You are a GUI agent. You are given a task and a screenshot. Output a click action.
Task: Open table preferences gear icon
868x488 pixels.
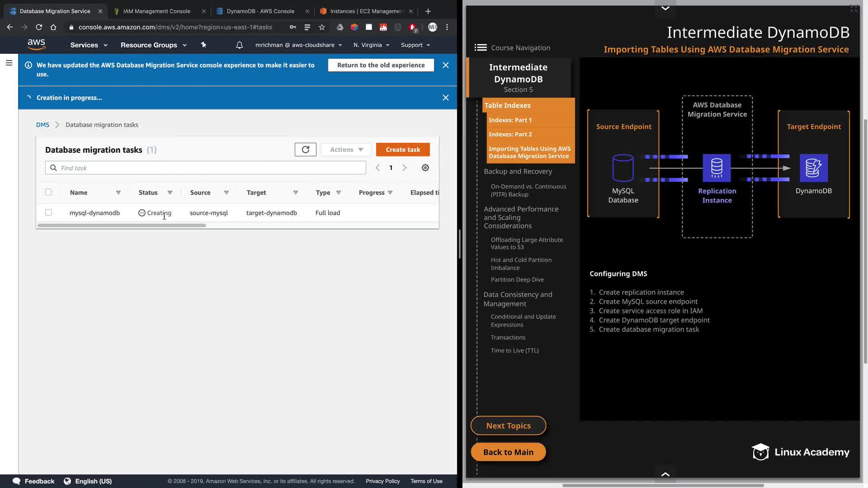click(x=425, y=168)
